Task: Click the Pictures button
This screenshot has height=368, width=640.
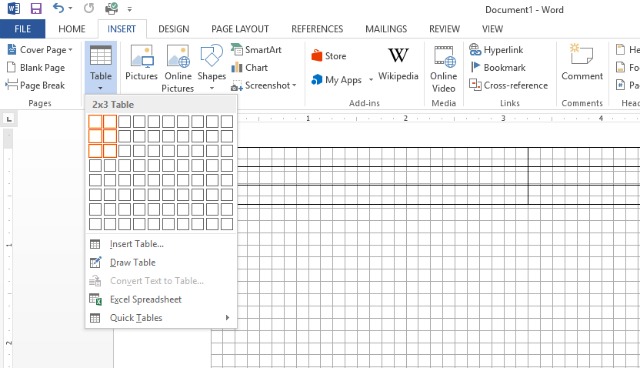Action: tap(141, 63)
